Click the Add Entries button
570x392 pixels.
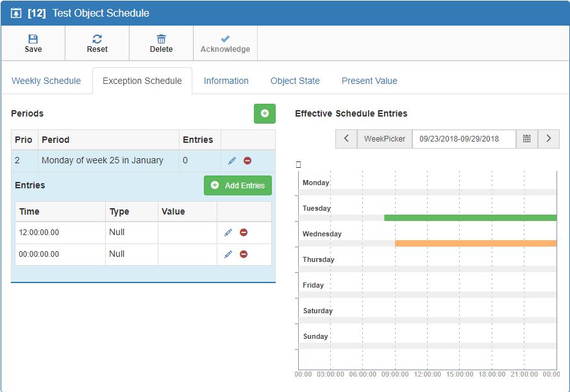click(238, 185)
